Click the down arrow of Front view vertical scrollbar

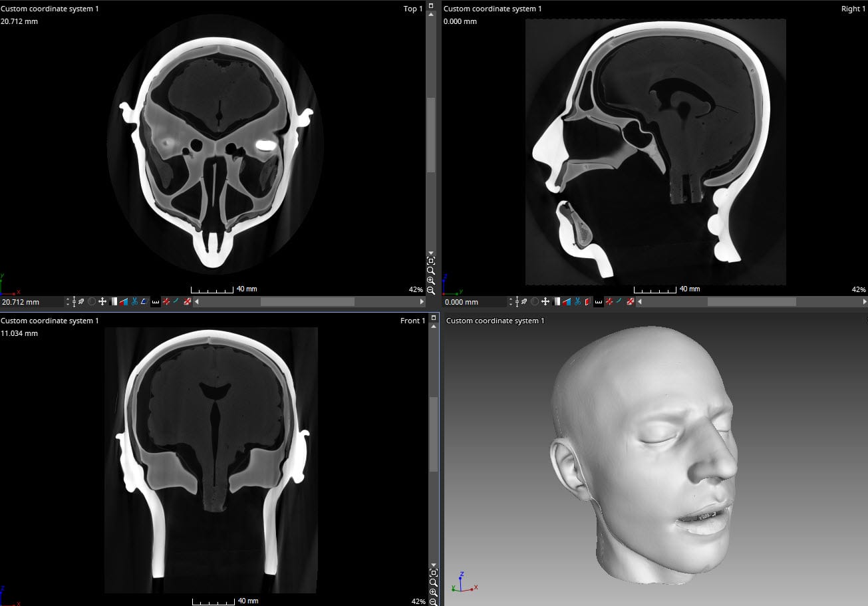434,565
